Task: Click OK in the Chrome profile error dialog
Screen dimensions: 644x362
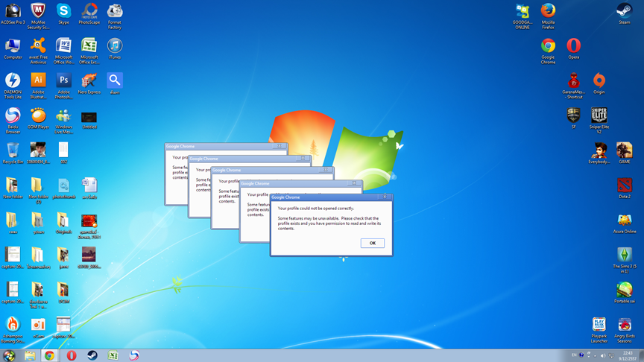Action: coord(373,243)
